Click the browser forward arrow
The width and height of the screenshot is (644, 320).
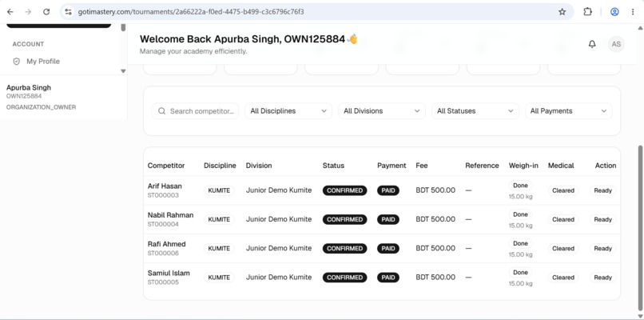tap(28, 12)
